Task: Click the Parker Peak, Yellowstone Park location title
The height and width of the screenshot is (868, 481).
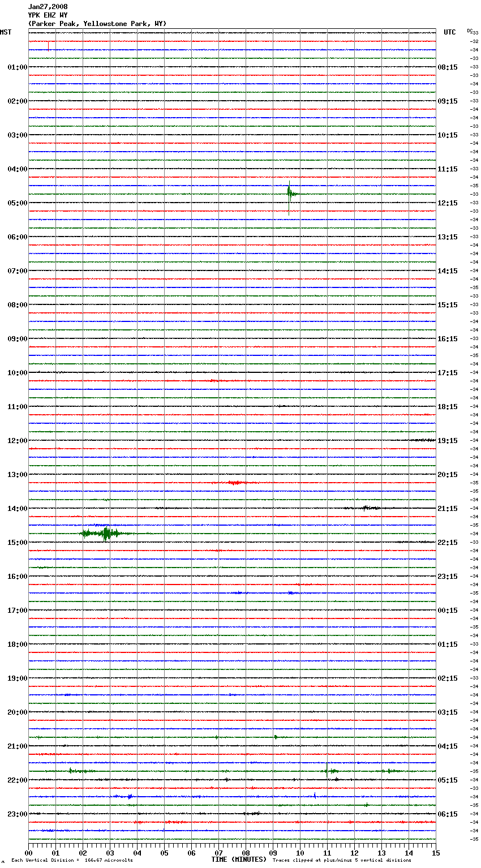Action: (97, 24)
